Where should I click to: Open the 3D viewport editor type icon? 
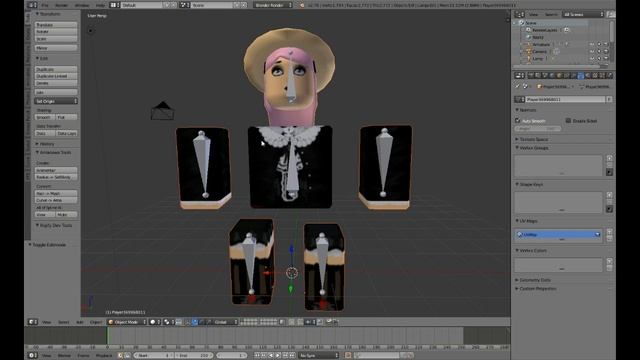coord(33,322)
